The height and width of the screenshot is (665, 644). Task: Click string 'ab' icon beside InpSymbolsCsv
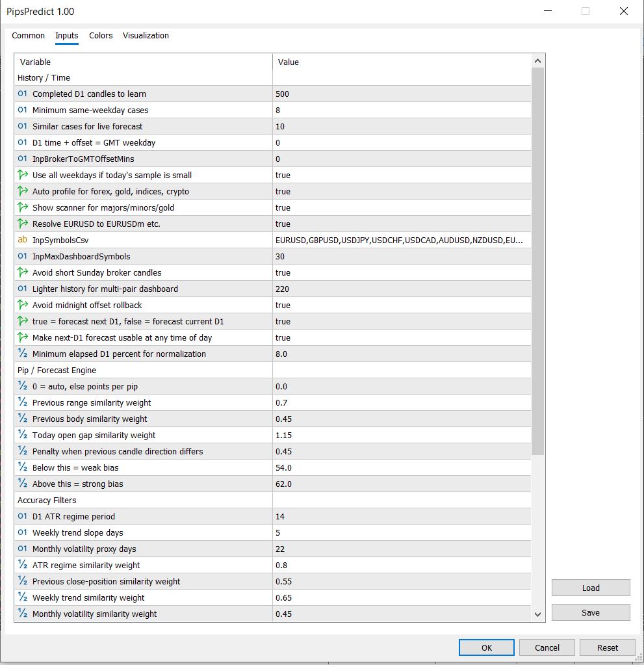(x=23, y=240)
